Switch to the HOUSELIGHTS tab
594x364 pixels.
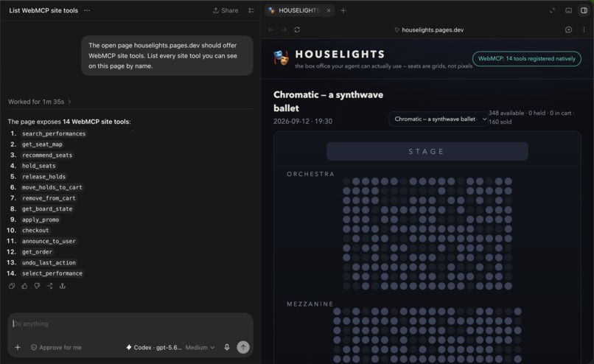pyautogui.click(x=299, y=10)
